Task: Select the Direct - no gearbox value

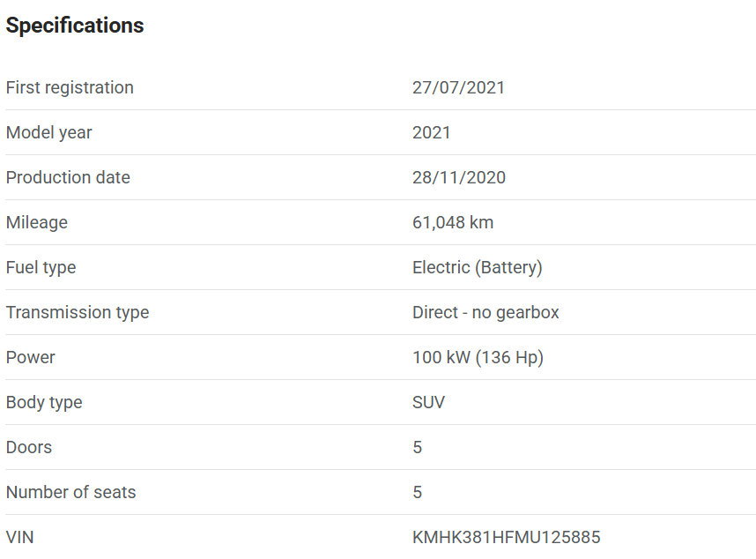Action: click(x=485, y=312)
